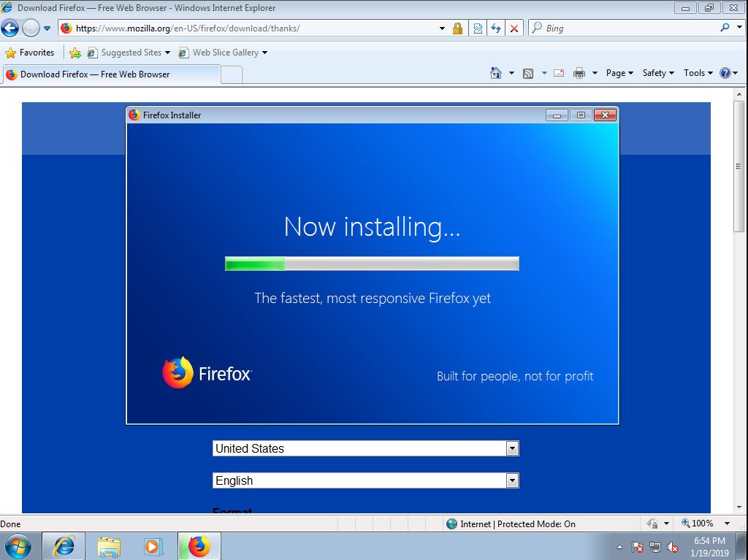Open Windows Explorer from taskbar

pyautogui.click(x=109, y=546)
